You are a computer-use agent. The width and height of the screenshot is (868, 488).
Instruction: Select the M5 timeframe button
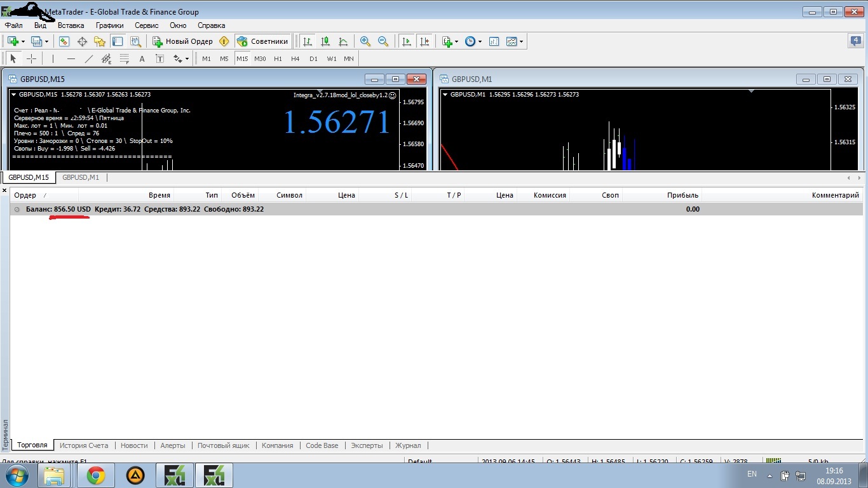pos(224,58)
